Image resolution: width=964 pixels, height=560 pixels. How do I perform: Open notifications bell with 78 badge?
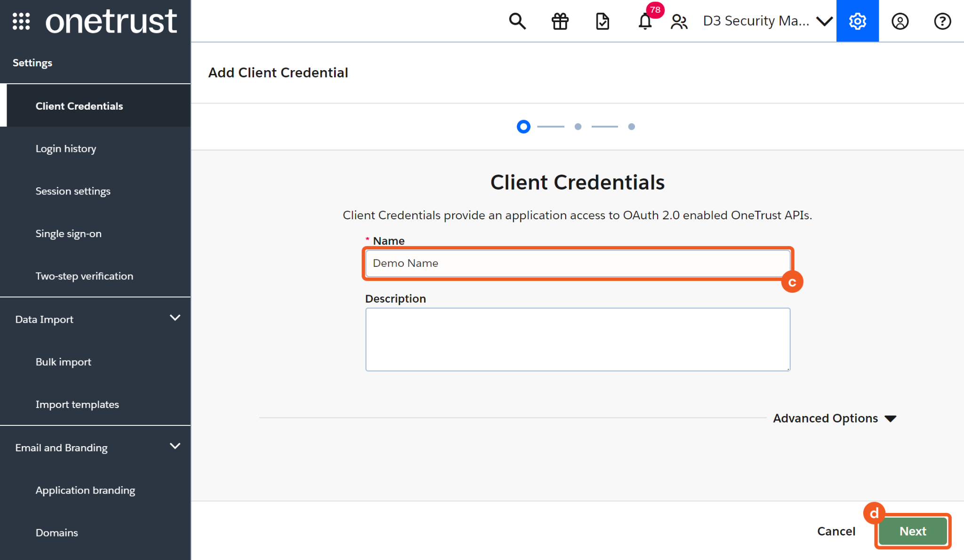click(645, 21)
